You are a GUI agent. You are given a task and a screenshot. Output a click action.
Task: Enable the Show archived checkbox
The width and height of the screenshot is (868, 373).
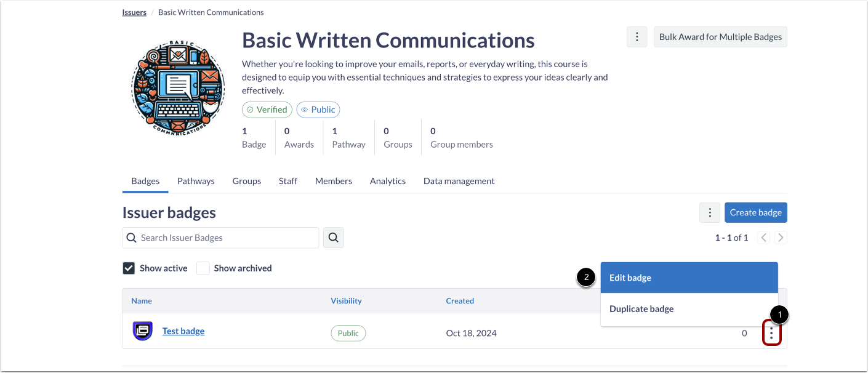click(x=203, y=268)
